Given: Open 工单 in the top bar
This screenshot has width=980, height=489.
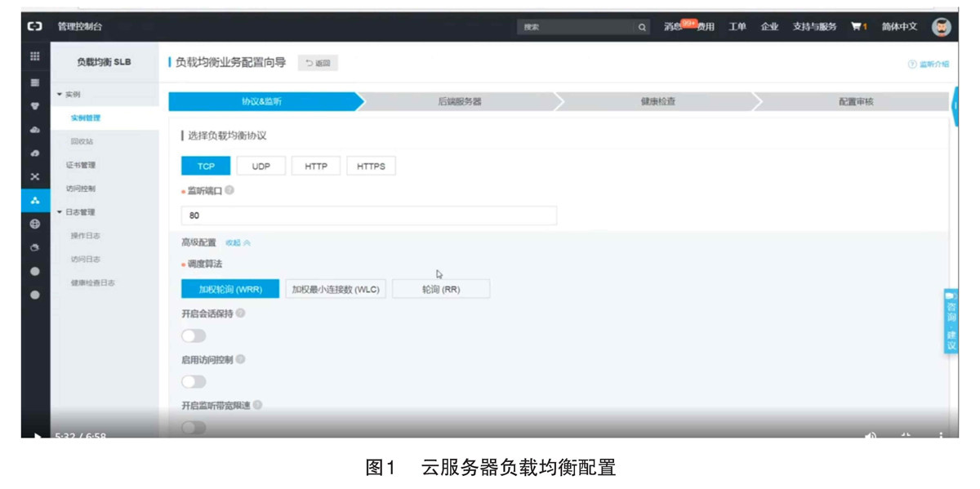Looking at the screenshot, I should coord(737,27).
